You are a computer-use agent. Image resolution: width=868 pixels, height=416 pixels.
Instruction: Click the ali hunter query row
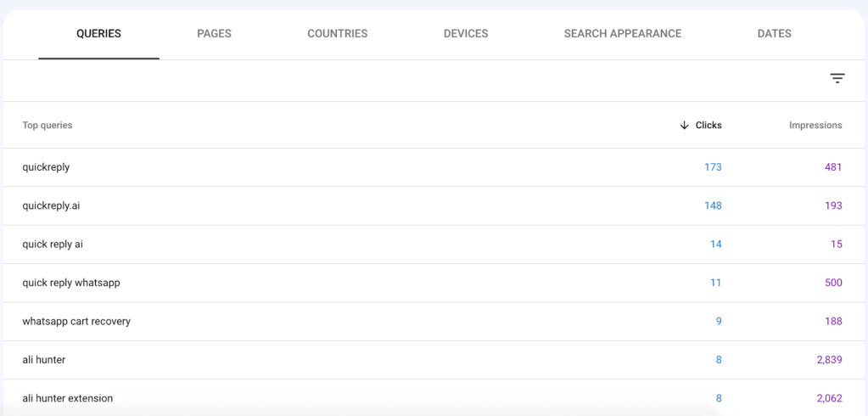44,360
